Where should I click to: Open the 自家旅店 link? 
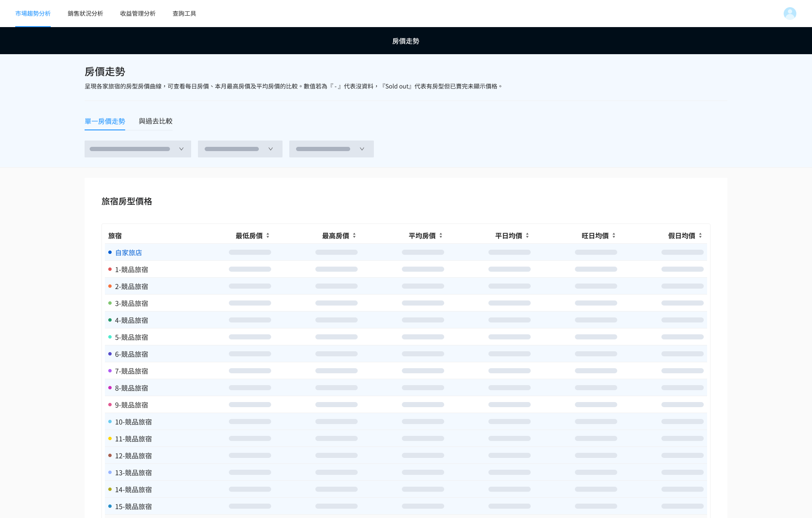pyautogui.click(x=129, y=253)
